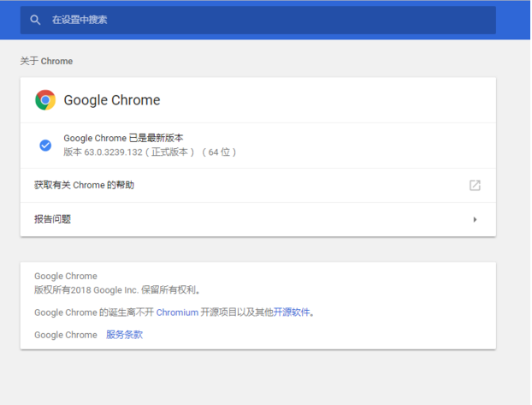This screenshot has height=405, width=532.
Task: Open help via the external link icon
Action: point(475,185)
